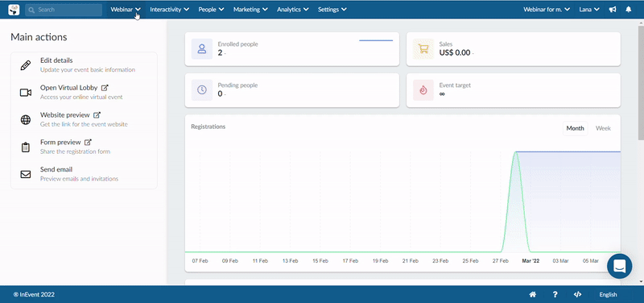Click the home icon in footer

point(533,294)
